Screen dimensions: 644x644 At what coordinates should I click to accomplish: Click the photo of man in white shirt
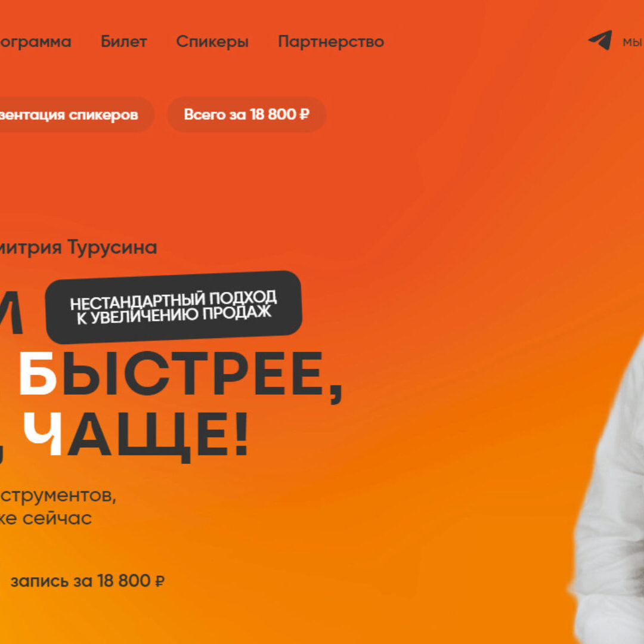[x=608, y=493]
